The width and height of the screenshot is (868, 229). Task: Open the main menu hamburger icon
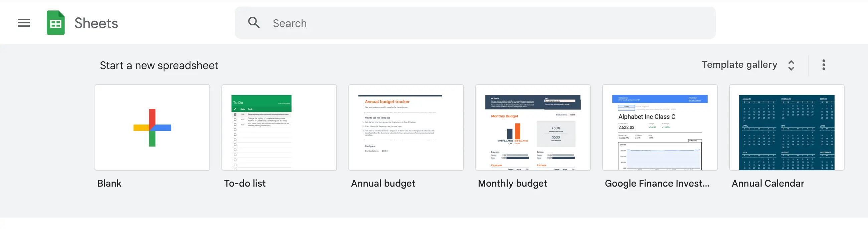click(23, 23)
